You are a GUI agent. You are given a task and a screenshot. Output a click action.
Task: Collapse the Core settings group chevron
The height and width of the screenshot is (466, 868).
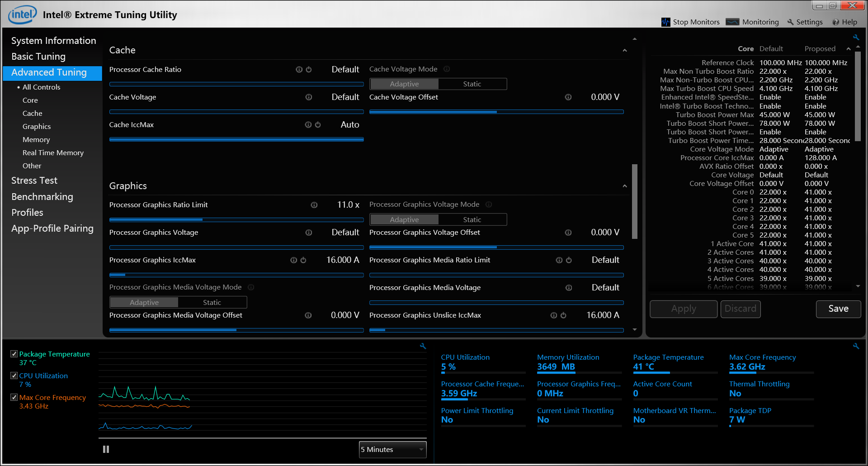point(849,49)
